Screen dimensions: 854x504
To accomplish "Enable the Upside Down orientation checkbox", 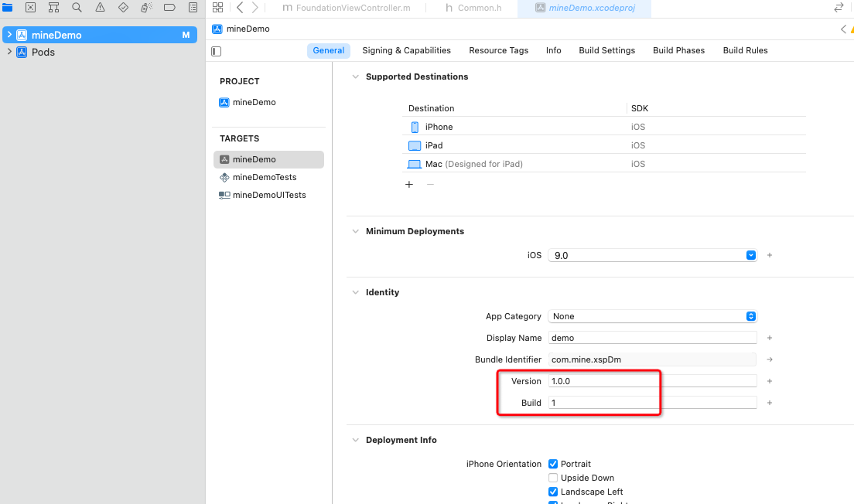I will pyautogui.click(x=553, y=478).
